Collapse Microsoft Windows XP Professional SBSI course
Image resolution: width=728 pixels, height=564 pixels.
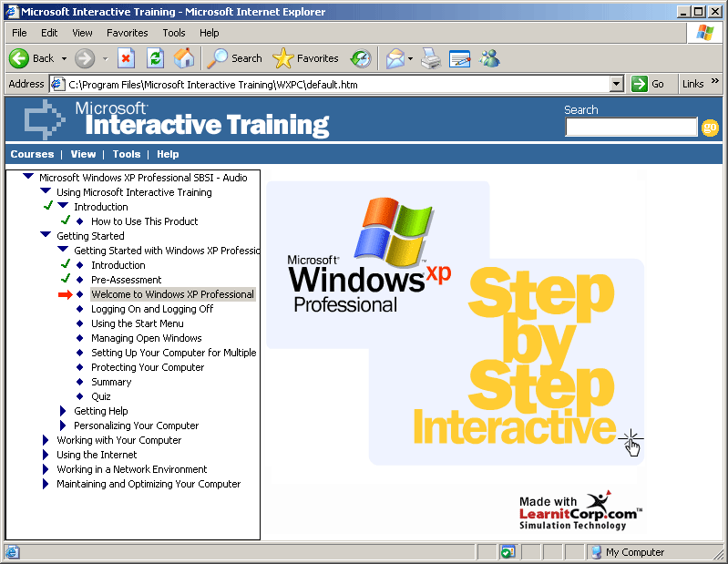28,177
